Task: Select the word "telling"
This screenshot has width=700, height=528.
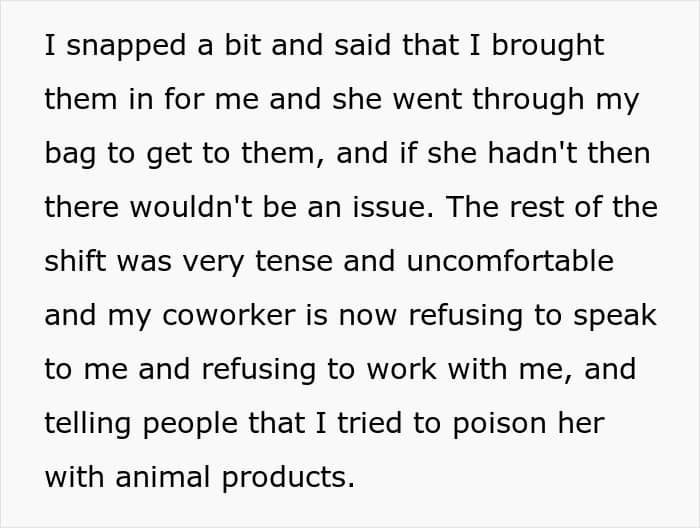Action: point(88,424)
